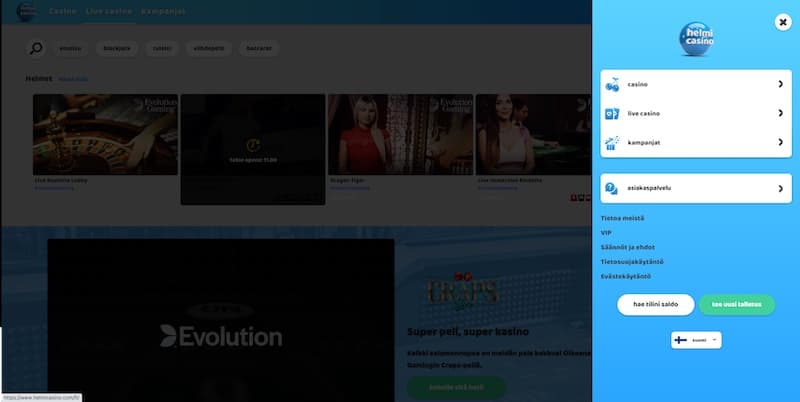
Task: Open the Säännöt ja ehdot link
Action: 628,247
